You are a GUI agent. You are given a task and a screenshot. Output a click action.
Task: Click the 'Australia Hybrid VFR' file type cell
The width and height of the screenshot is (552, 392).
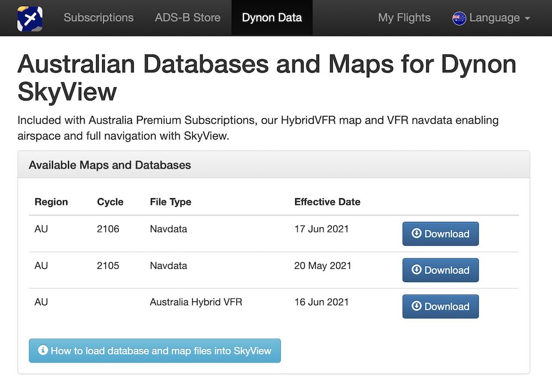click(196, 302)
